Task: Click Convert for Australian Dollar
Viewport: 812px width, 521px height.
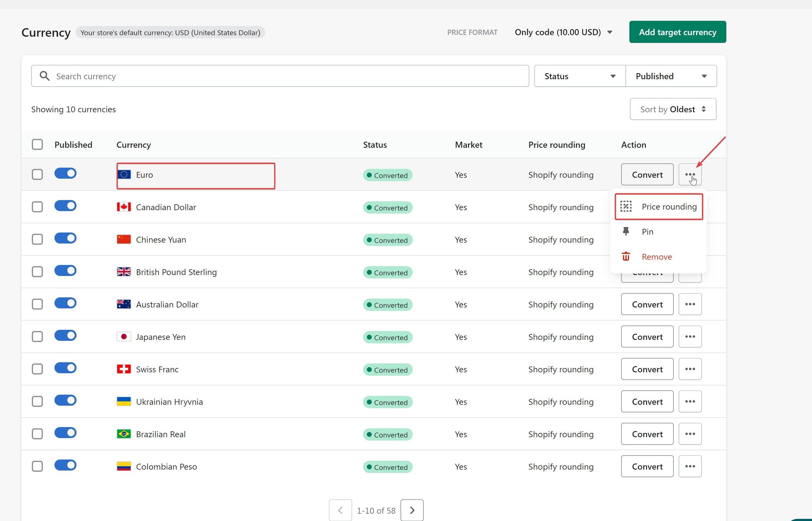Action: tap(647, 304)
